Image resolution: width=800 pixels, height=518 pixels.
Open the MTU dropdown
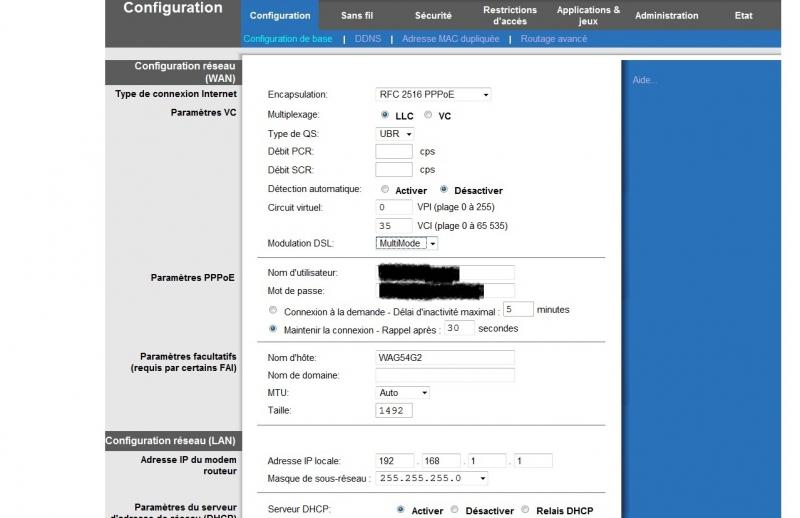(403, 393)
